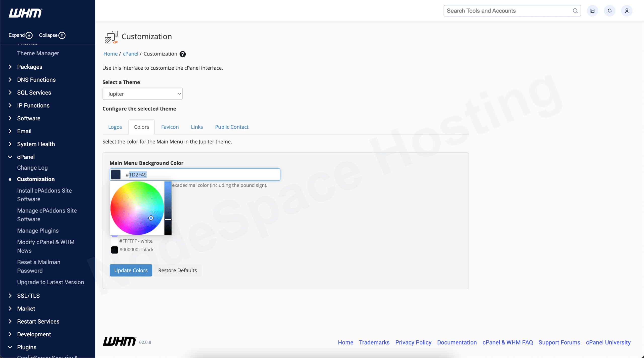The width and height of the screenshot is (644, 358).
Task: Open cPanel University footer link
Action: [608, 342]
